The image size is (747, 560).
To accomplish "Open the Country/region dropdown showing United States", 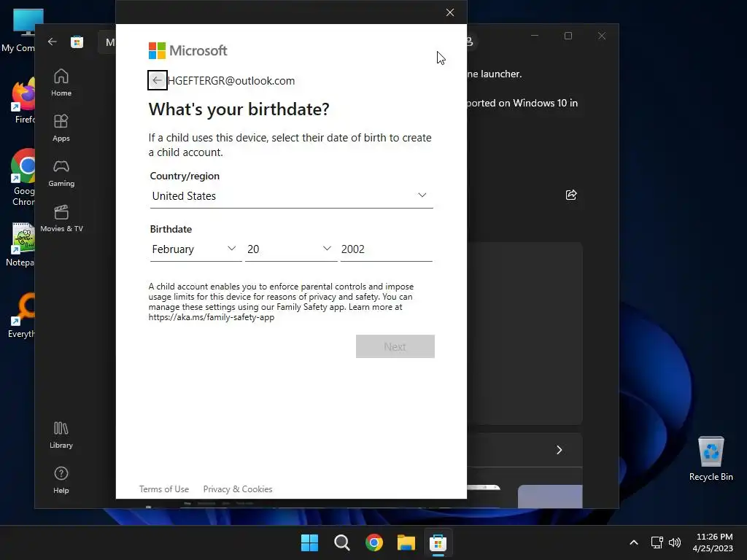I will (291, 195).
